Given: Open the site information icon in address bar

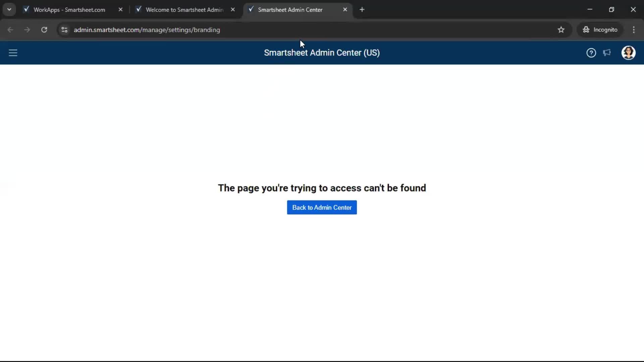Looking at the screenshot, I should [x=64, y=30].
